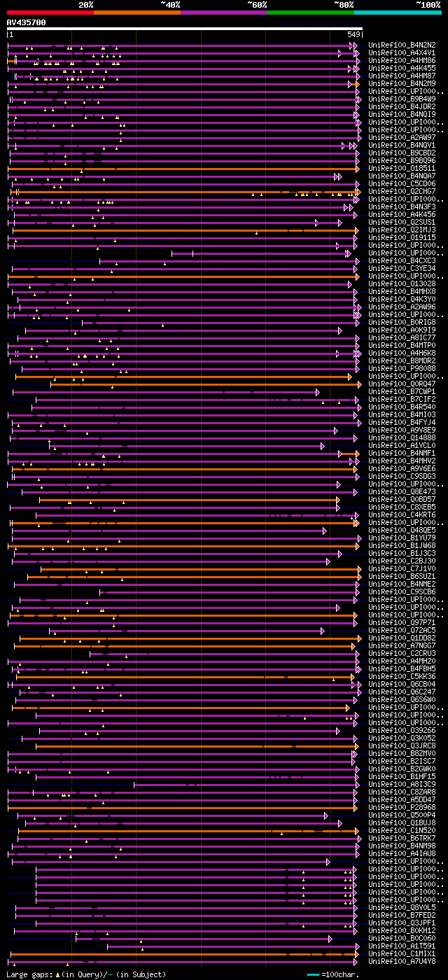Select hit label UniRef100_Q2IMJ3
The width and height of the screenshot is (448, 980).
pyautogui.click(x=401, y=230)
